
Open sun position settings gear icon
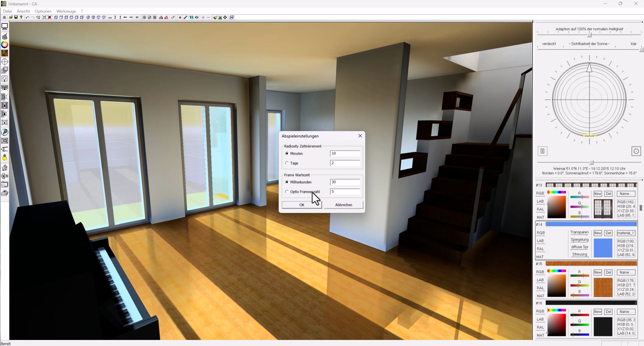636,151
